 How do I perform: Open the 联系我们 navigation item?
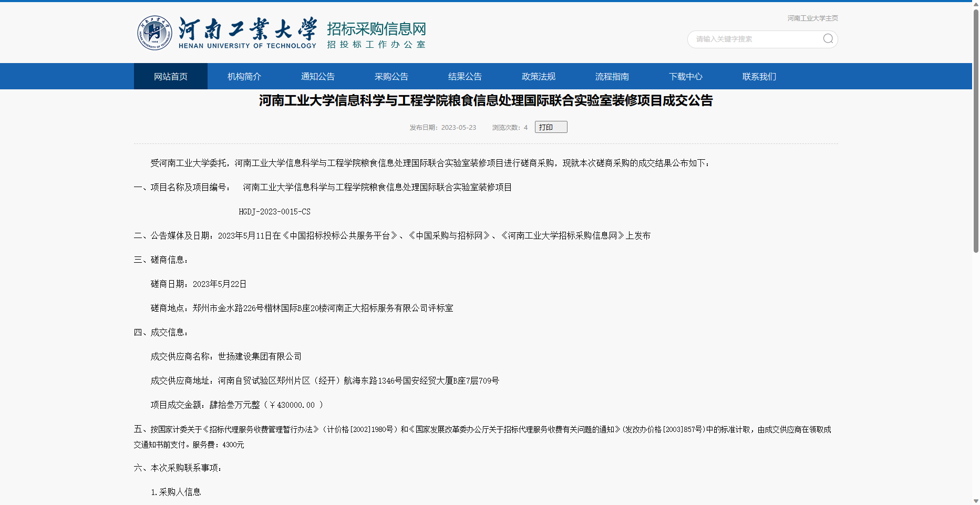[x=759, y=76]
